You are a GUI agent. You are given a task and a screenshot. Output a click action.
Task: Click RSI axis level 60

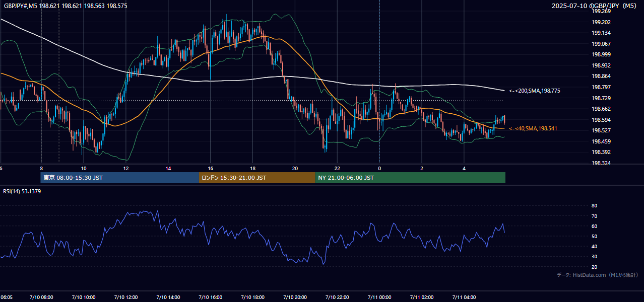[594, 226]
